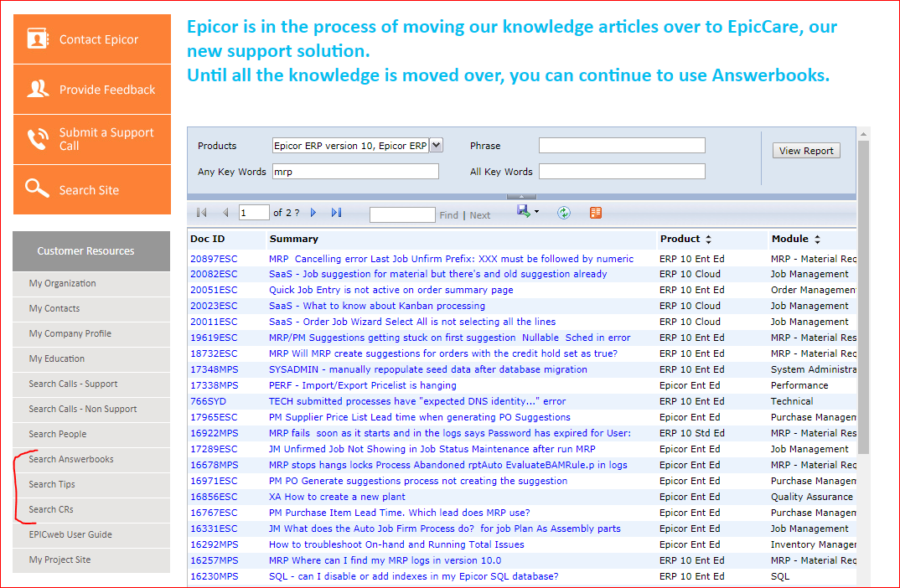The width and height of the screenshot is (900, 588).
Task: Open XA How to create new plant
Action: click(x=337, y=497)
